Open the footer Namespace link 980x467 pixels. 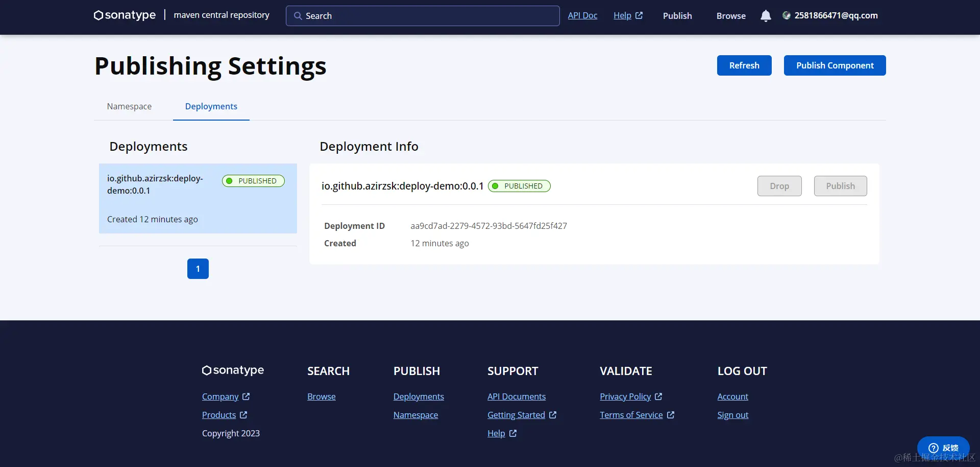click(x=415, y=415)
